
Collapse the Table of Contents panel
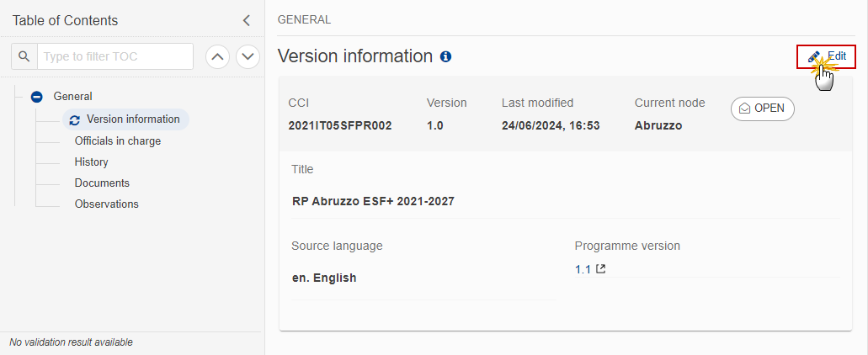[x=247, y=21]
